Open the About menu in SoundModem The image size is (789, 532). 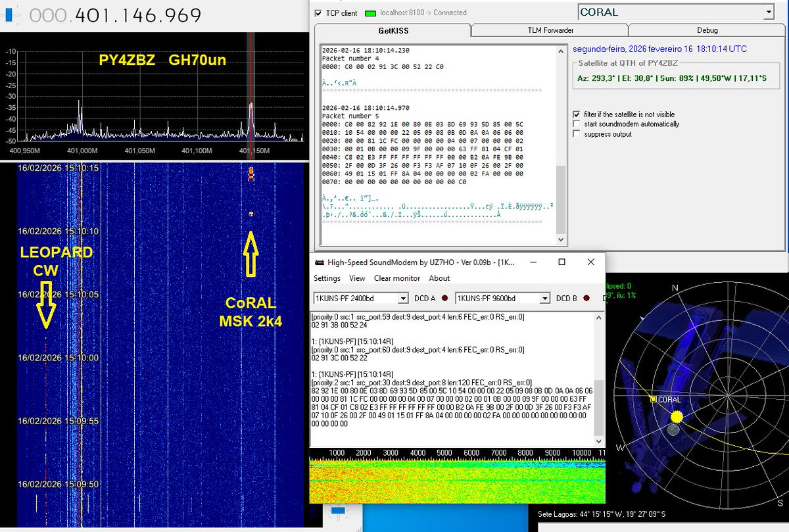pos(439,278)
